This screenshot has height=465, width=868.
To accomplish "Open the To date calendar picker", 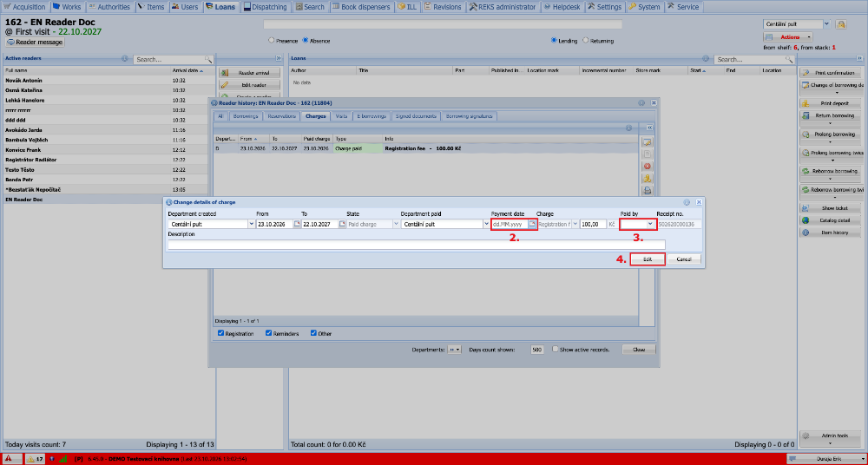I will point(341,224).
